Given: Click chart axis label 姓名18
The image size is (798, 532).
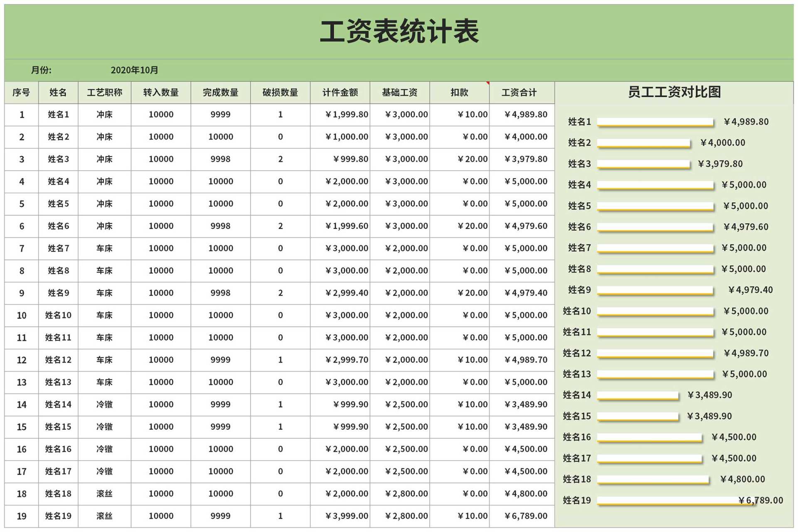Looking at the screenshot, I should [576, 479].
